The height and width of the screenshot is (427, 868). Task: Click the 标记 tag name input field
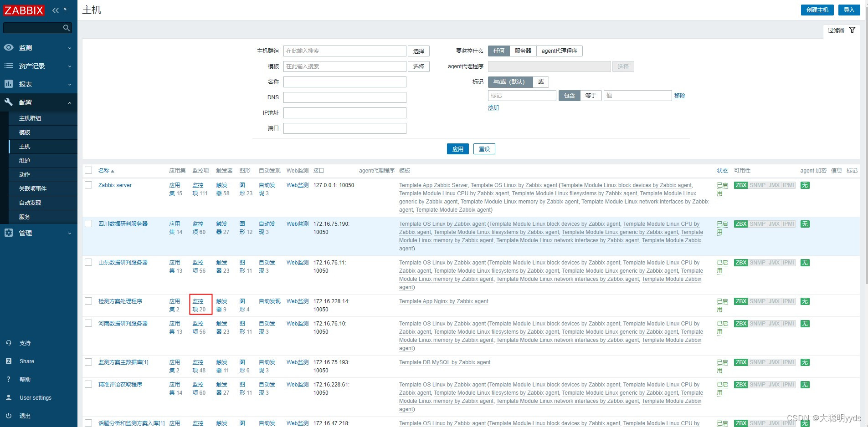[x=522, y=96]
